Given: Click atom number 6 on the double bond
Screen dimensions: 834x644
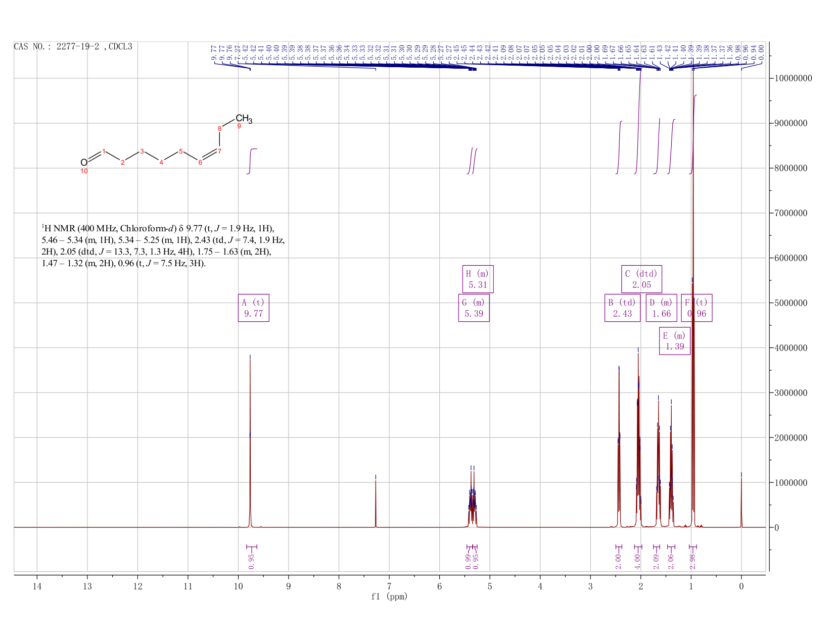Looking at the screenshot, I should (200, 163).
